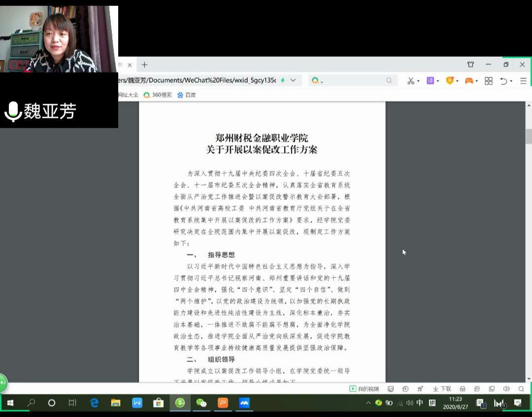Click the document title 关于开展以案促改工作方案
This screenshot has width=532, height=417.
262,150
